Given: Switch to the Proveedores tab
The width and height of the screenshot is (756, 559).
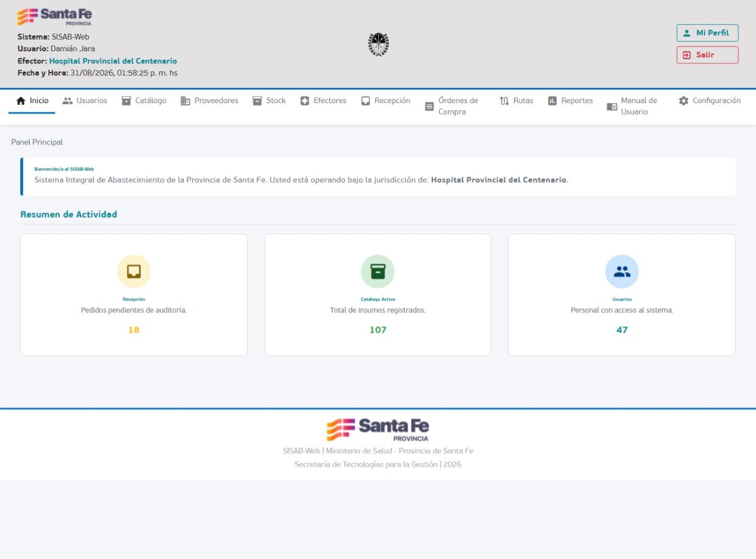Looking at the screenshot, I should click(x=209, y=101).
